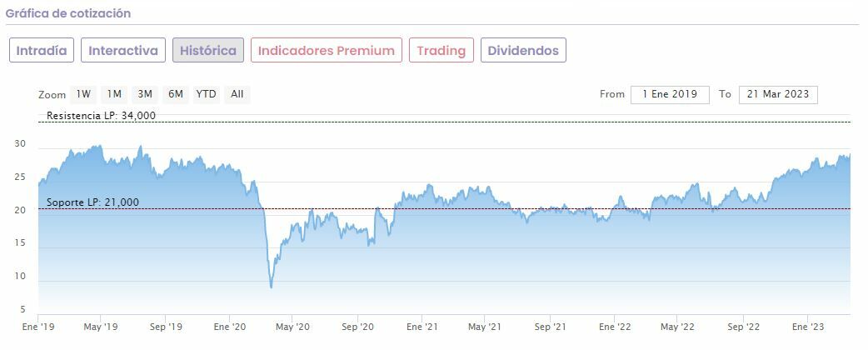Image resolution: width=868 pixels, height=350 pixels.
Task: Select the YTD zoom option
Action: [206, 94]
